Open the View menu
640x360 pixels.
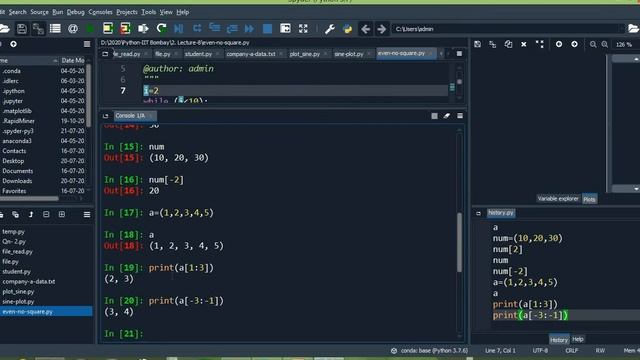click(x=166, y=12)
